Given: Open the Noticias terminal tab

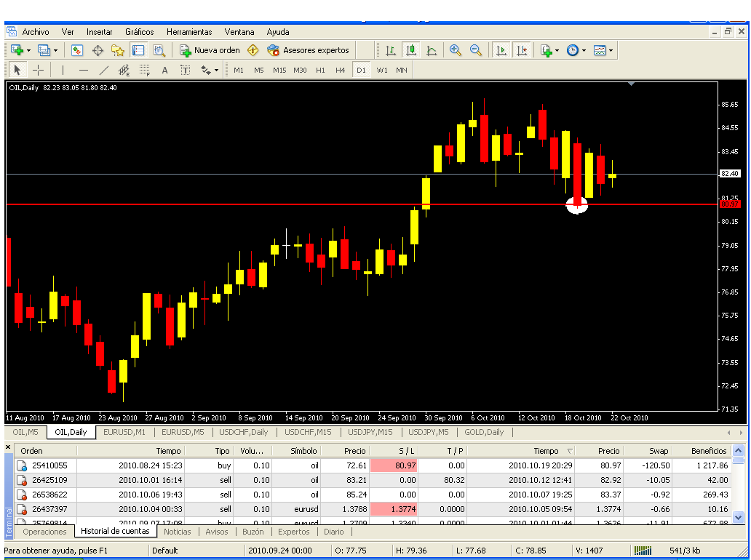Looking at the screenshot, I should [178, 532].
